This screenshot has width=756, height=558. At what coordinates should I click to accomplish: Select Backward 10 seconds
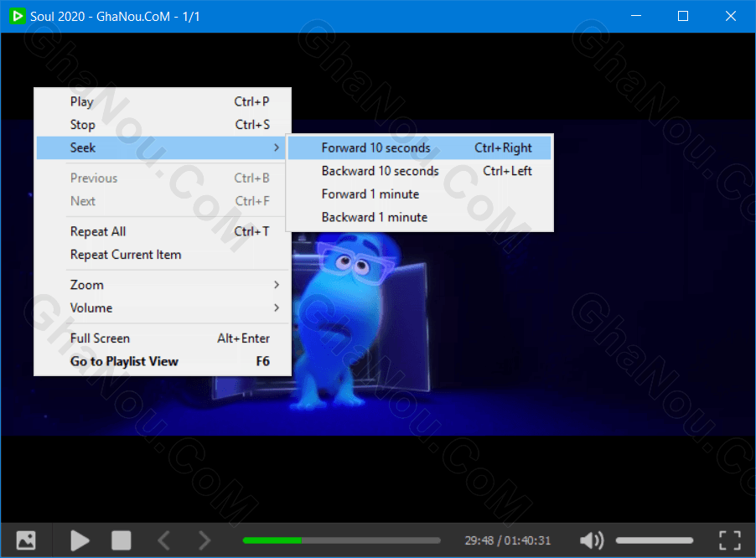click(419, 171)
